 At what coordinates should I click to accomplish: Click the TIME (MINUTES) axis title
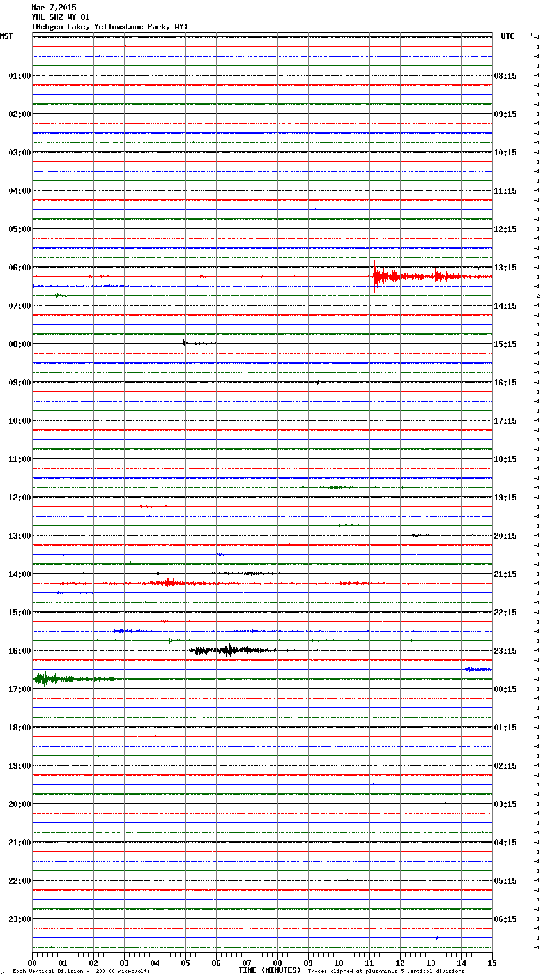pyautogui.click(x=270, y=970)
